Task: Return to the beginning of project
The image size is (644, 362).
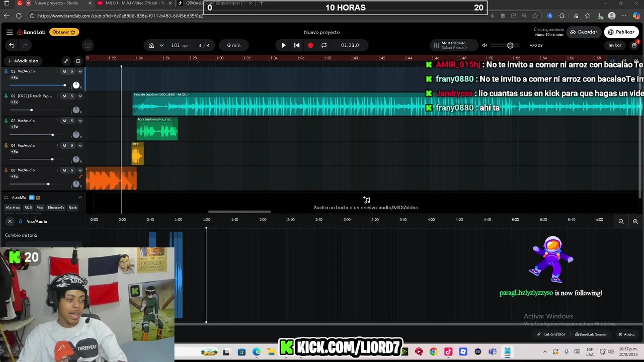Action: click(x=297, y=45)
